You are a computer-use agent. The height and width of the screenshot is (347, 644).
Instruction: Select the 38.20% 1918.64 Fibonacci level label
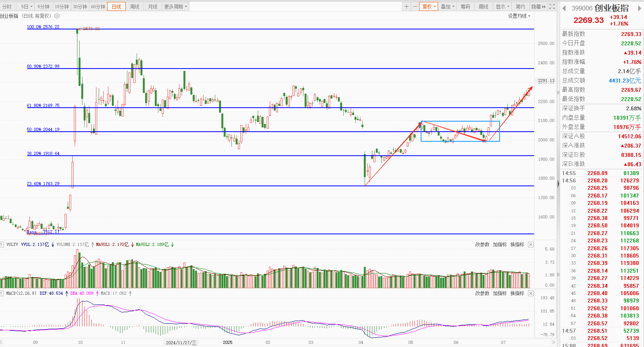point(43,153)
